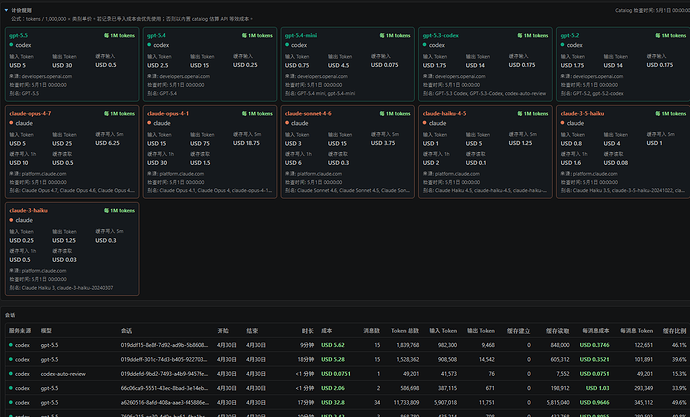Sort by the 成本 column header
Screen dimensions: 690x417
click(327, 330)
